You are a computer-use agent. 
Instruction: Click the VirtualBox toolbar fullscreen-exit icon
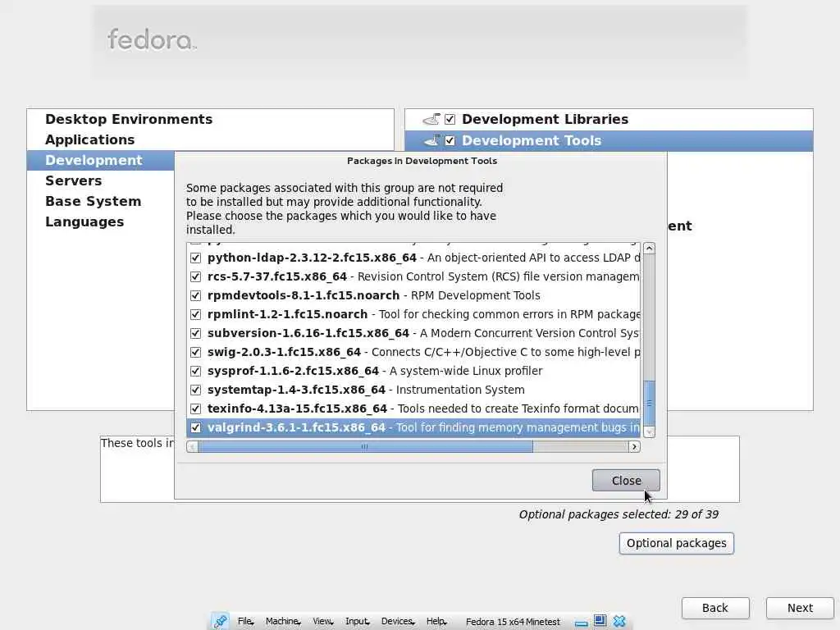pyautogui.click(x=600, y=621)
